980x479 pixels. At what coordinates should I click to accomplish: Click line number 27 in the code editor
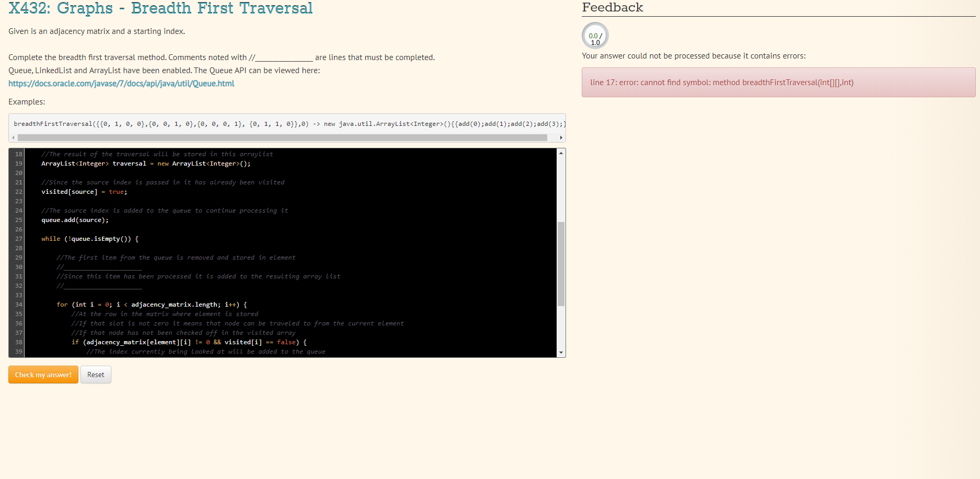coord(18,239)
